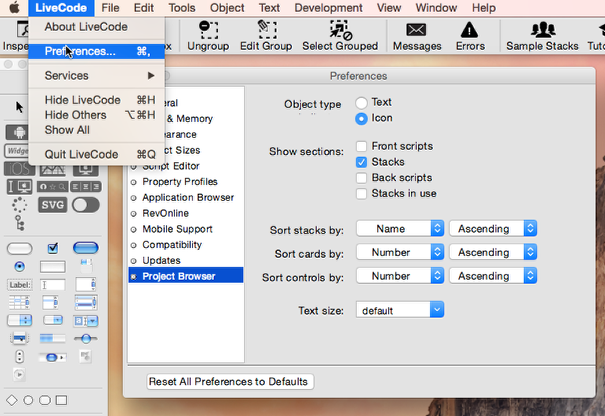Click Reset All Preferences to Defaults
The width and height of the screenshot is (605, 416).
click(230, 382)
